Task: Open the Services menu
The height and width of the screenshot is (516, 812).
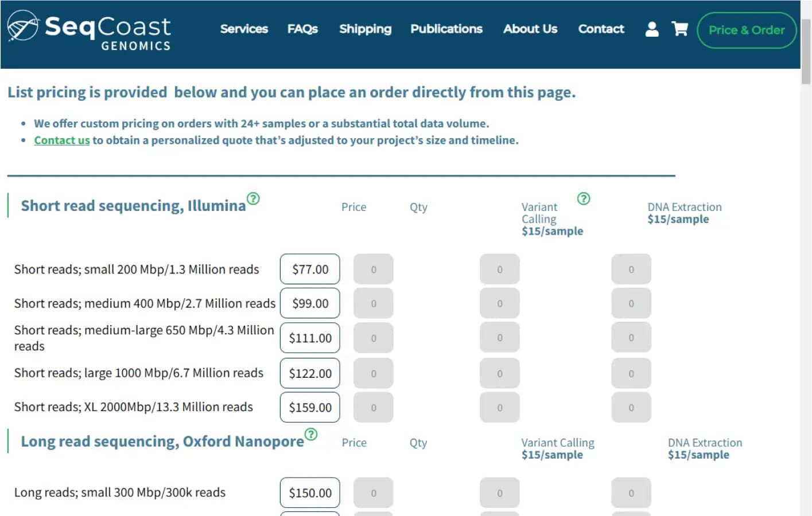Action: pos(244,29)
